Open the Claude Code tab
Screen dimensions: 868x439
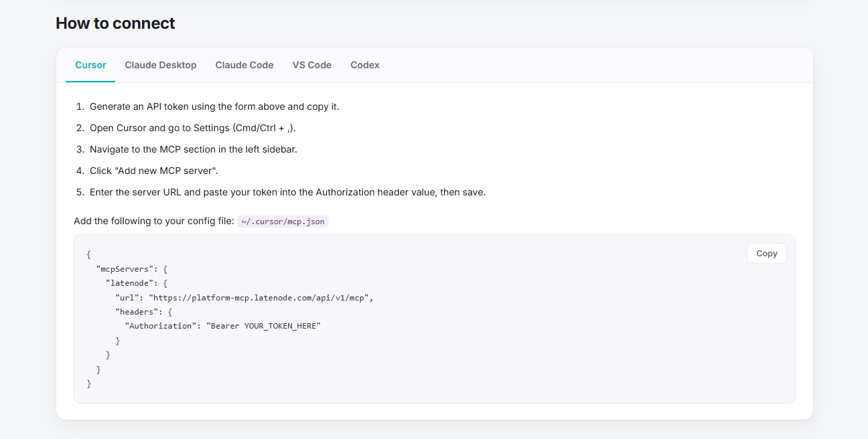point(244,65)
